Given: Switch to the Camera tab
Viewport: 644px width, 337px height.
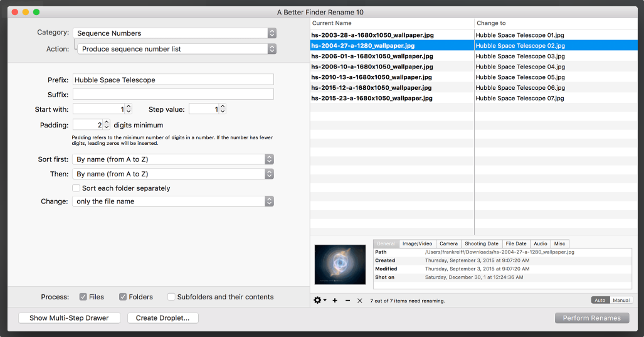Looking at the screenshot, I should 448,243.
